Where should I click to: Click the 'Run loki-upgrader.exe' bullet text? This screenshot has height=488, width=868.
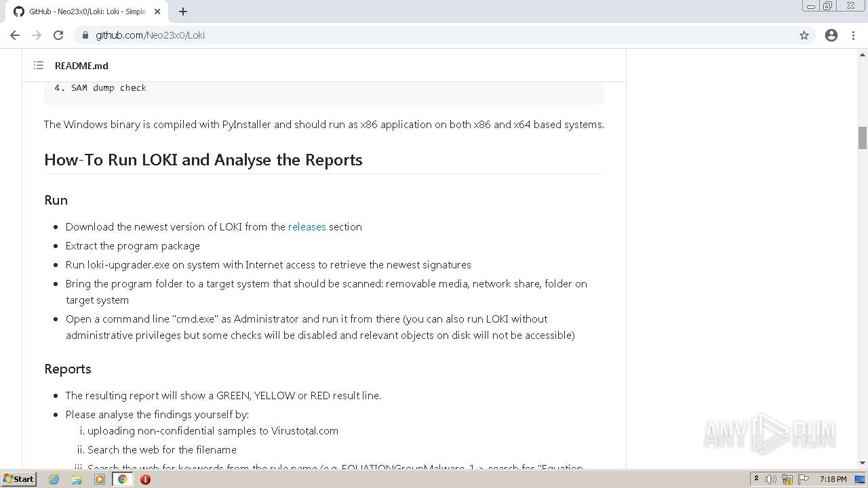coord(268,265)
